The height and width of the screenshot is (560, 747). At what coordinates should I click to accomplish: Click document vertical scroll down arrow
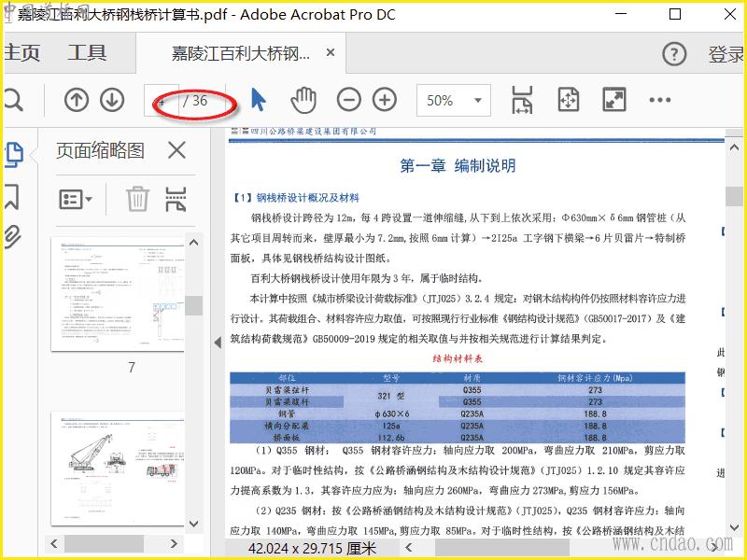click(x=735, y=527)
